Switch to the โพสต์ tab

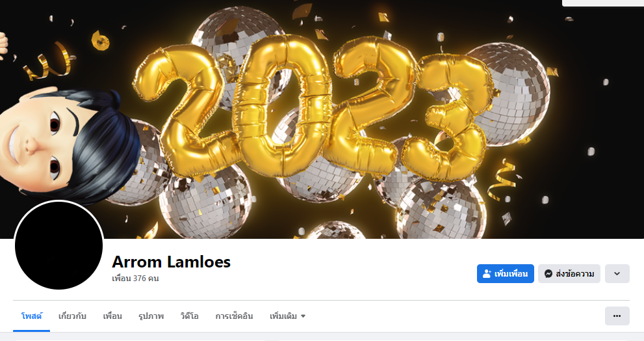point(32,316)
